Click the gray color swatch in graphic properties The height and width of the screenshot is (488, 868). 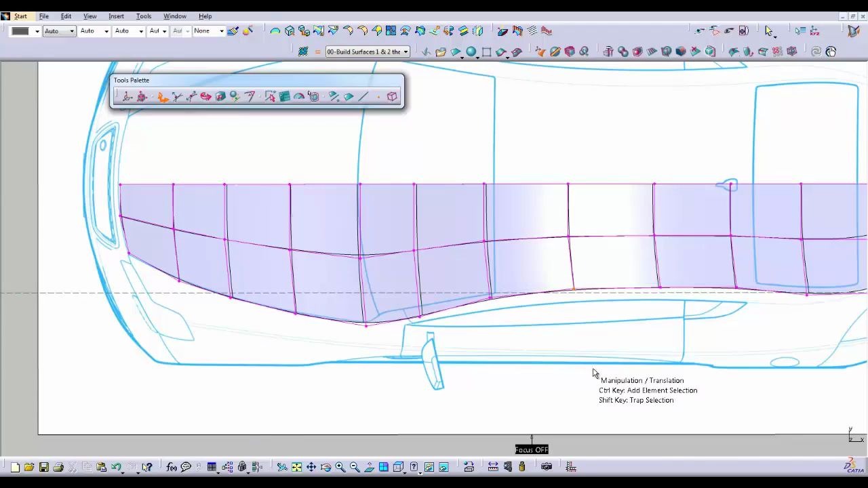tap(20, 31)
